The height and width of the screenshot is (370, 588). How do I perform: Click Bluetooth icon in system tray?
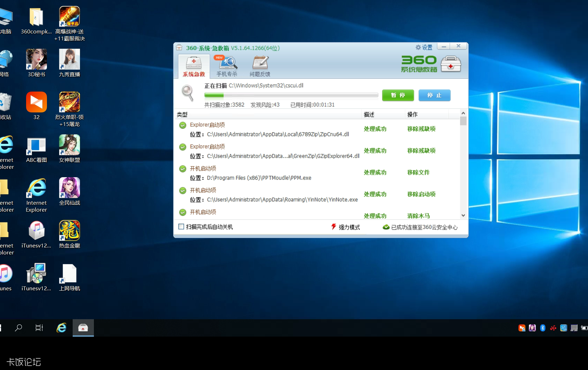tap(543, 328)
